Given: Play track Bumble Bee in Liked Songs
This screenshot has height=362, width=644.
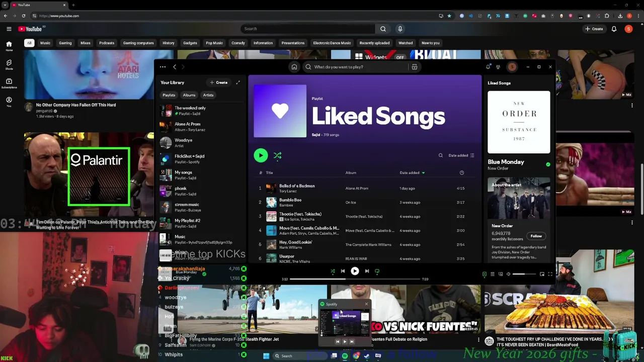Looking at the screenshot, I should click(365, 202).
